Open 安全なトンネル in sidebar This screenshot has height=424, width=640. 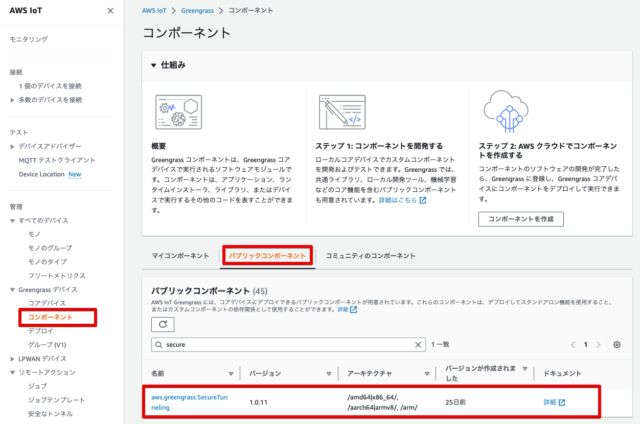pos(50,414)
